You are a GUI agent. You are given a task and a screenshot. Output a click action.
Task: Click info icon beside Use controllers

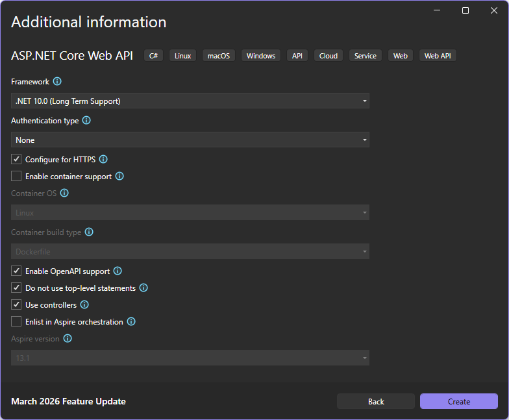coord(84,304)
